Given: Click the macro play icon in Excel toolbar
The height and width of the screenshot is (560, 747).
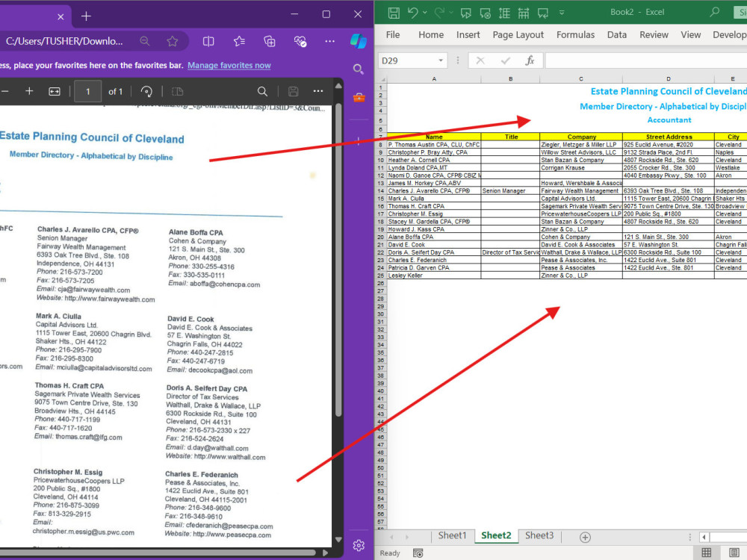Looking at the screenshot, I should [x=466, y=13].
